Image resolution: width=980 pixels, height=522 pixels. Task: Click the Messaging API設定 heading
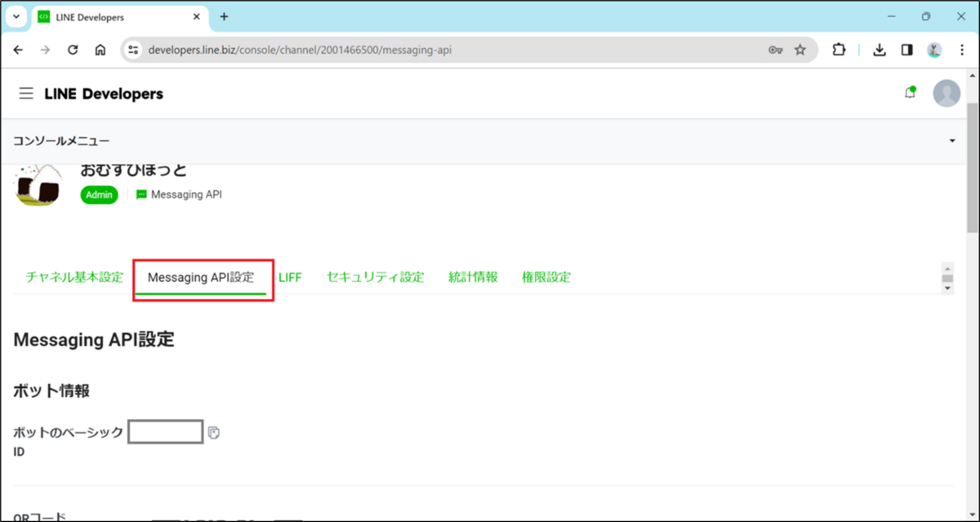click(x=94, y=340)
